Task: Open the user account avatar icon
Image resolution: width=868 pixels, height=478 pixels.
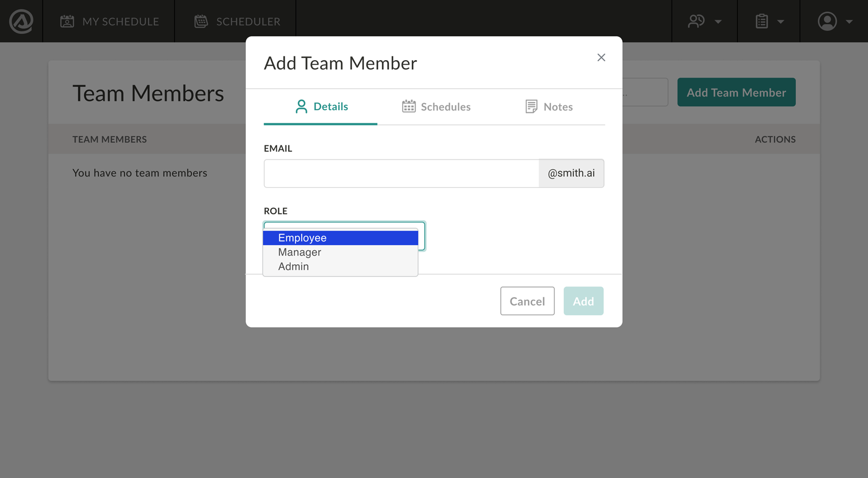Action: coord(827,21)
